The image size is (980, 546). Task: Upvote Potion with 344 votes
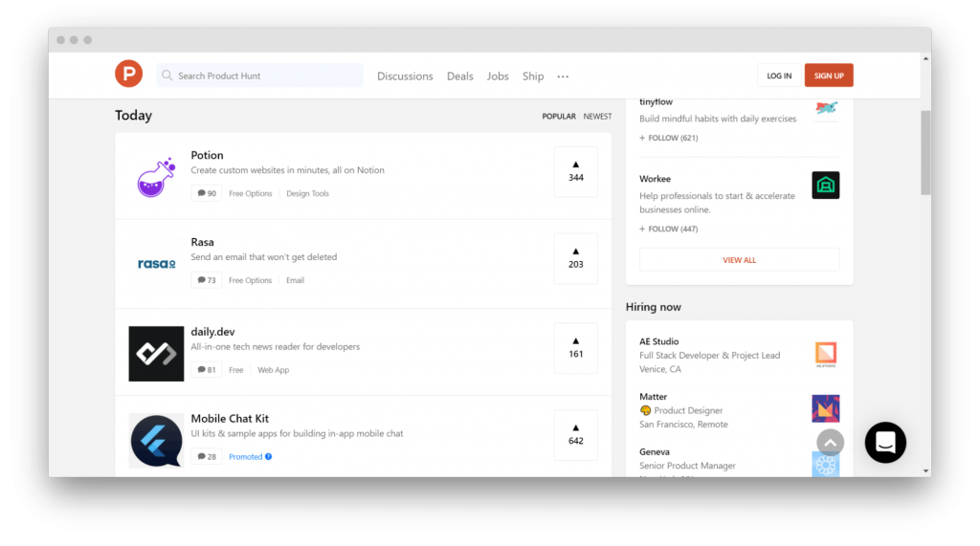click(x=575, y=172)
